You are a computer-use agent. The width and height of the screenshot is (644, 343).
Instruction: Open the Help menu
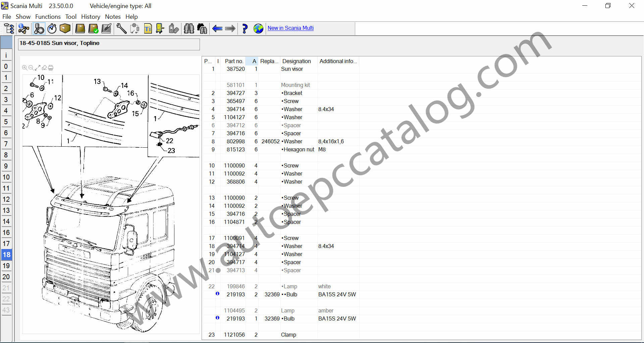(x=131, y=16)
